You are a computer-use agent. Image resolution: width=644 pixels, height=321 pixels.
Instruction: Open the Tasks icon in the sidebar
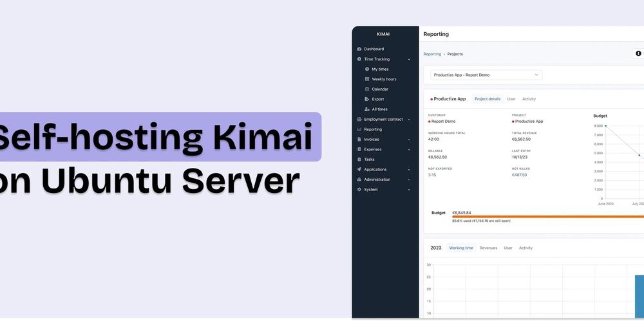click(x=359, y=160)
